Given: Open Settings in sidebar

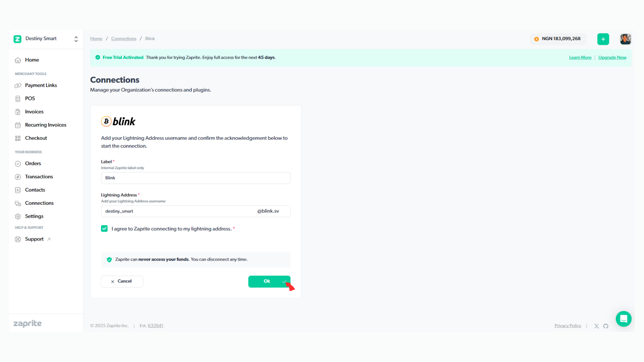Looking at the screenshot, I should coord(34,216).
